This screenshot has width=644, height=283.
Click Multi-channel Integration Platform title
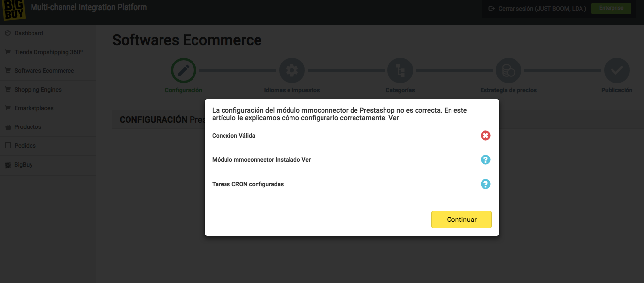pos(89,8)
